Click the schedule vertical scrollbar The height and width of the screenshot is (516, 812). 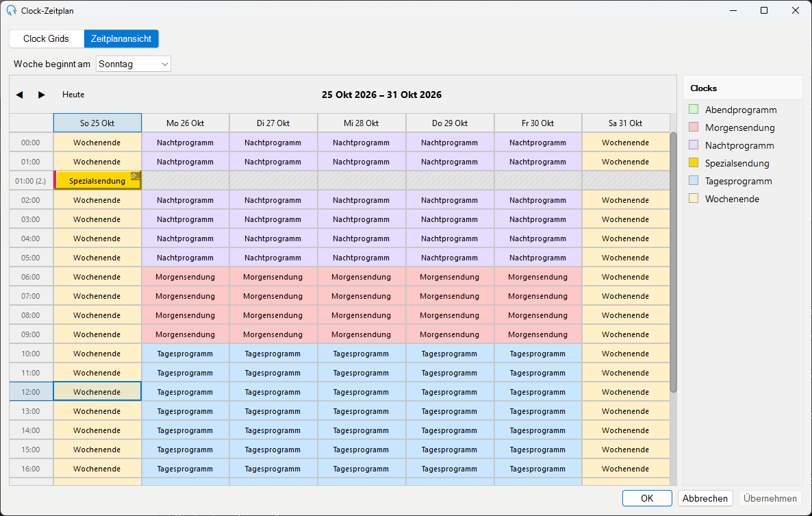tap(673, 262)
